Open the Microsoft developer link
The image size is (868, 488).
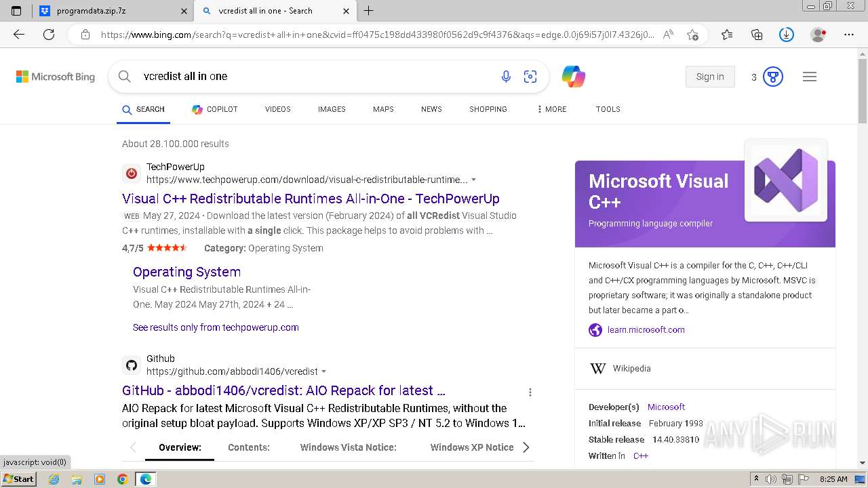[666, 407]
